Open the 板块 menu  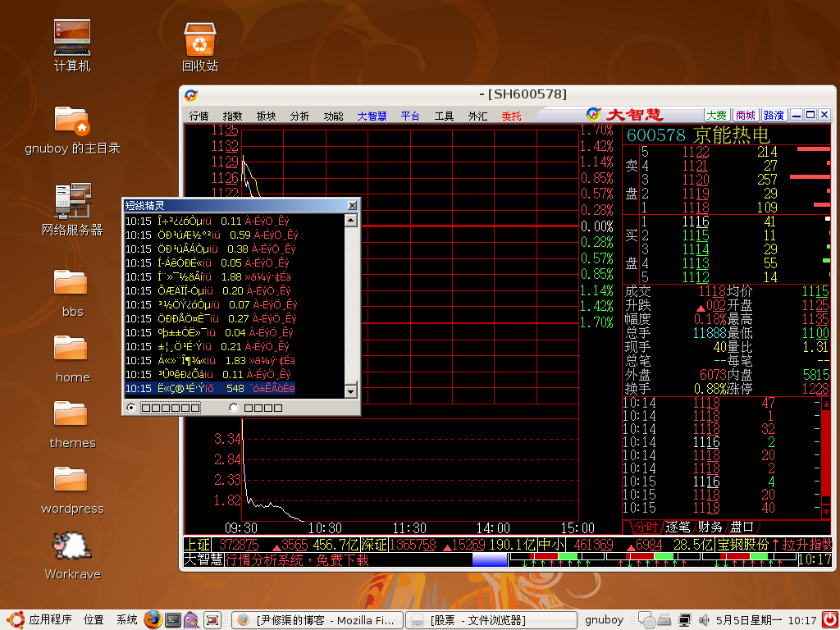tap(267, 116)
